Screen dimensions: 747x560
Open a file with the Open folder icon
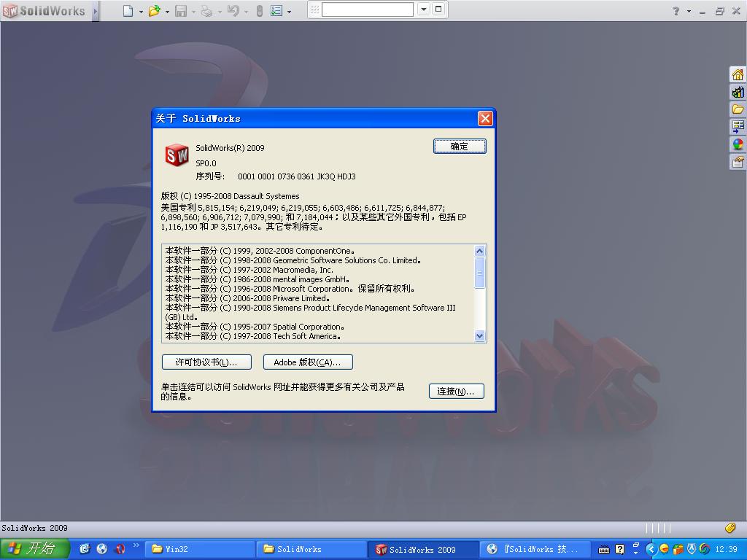coord(154,10)
